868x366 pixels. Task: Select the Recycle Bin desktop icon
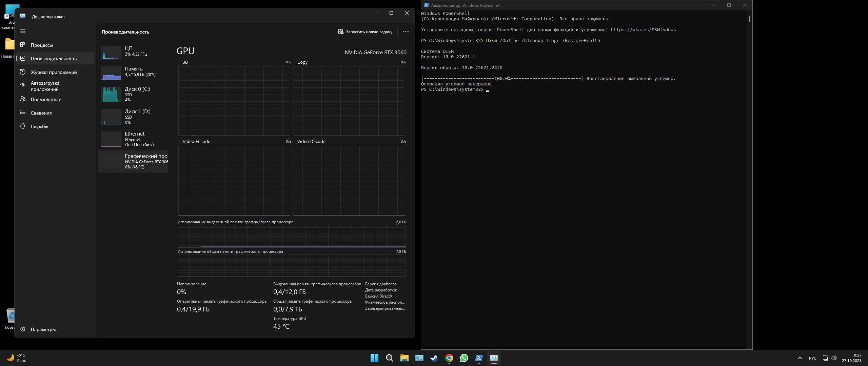(10, 319)
